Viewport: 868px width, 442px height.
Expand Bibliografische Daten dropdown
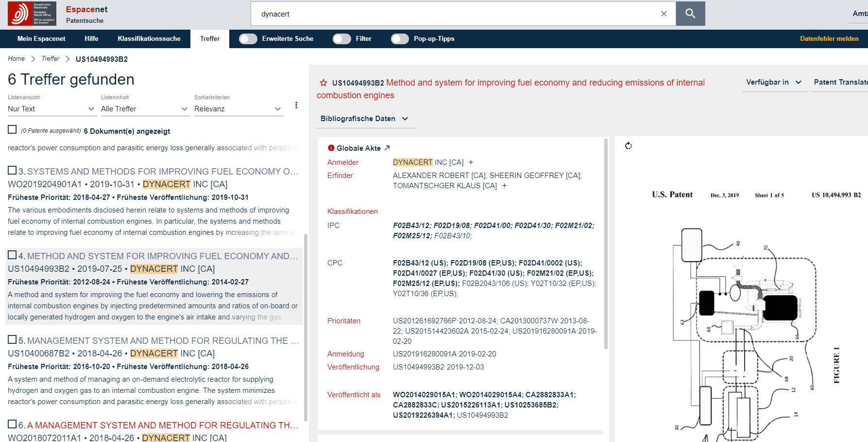tap(365, 119)
